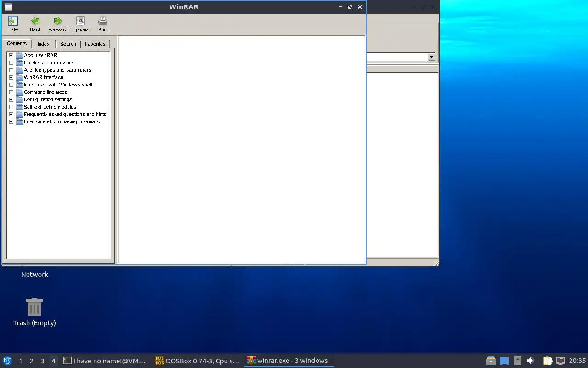The height and width of the screenshot is (368, 588).
Task: Switch to workspace 3
Action: [x=43, y=361]
